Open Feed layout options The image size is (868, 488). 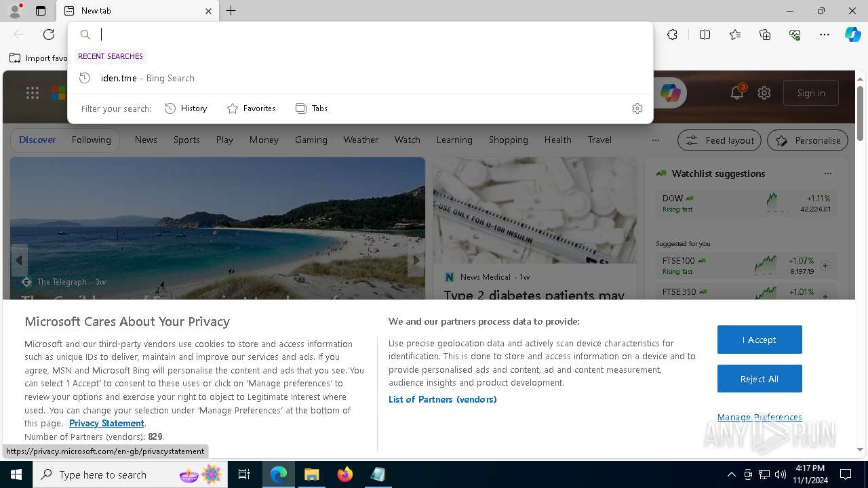[720, 140]
